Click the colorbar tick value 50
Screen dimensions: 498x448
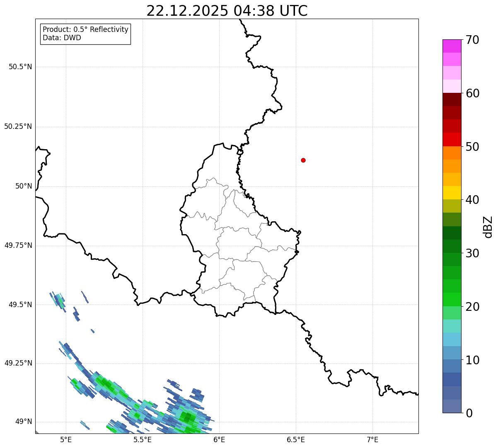pyautogui.click(x=472, y=147)
